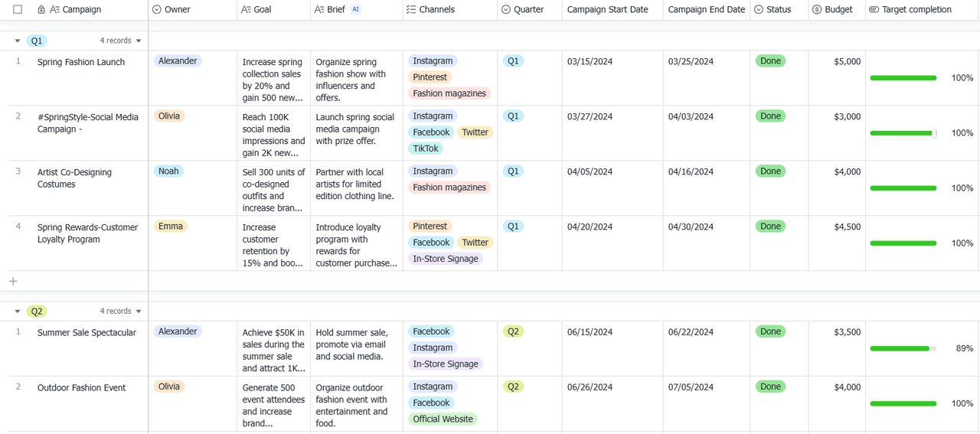
Task: Click the Channels multi-select column icon
Action: pyautogui.click(x=411, y=10)
